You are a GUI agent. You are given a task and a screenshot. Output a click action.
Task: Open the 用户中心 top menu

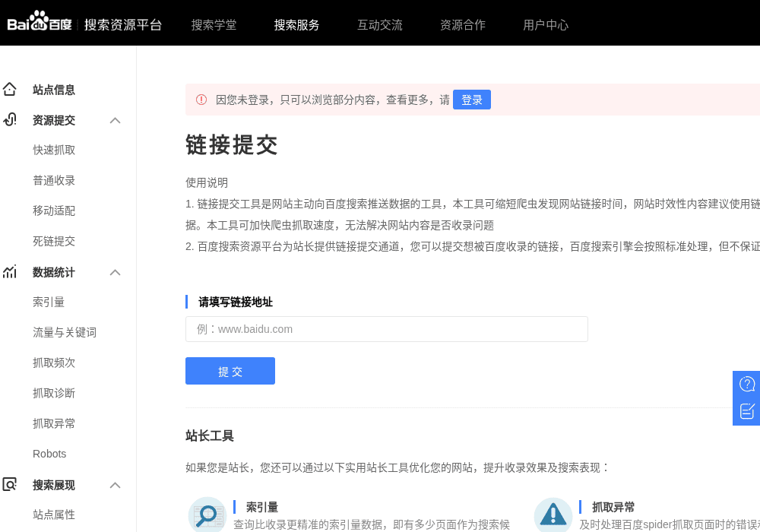[x=545, y=25]
